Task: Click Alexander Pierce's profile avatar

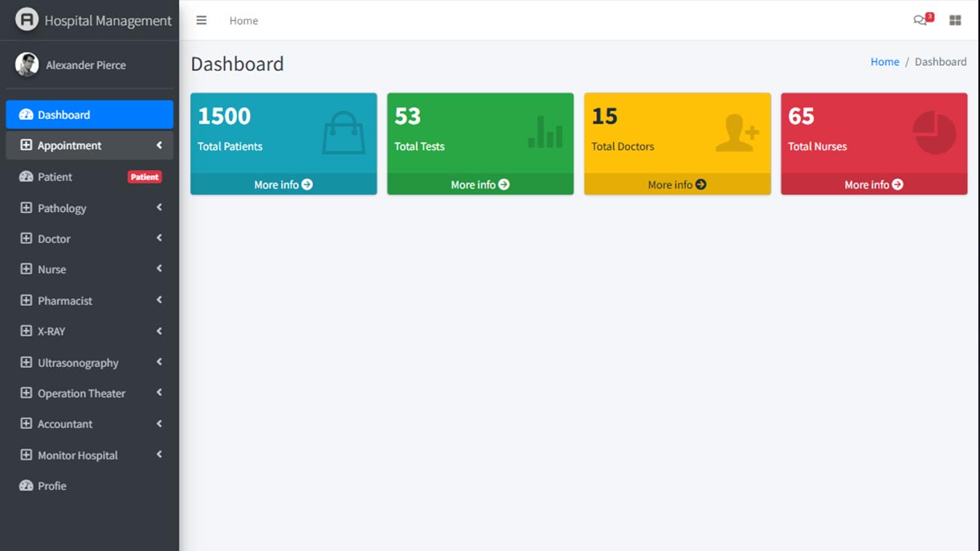Action: pos(27,65)
